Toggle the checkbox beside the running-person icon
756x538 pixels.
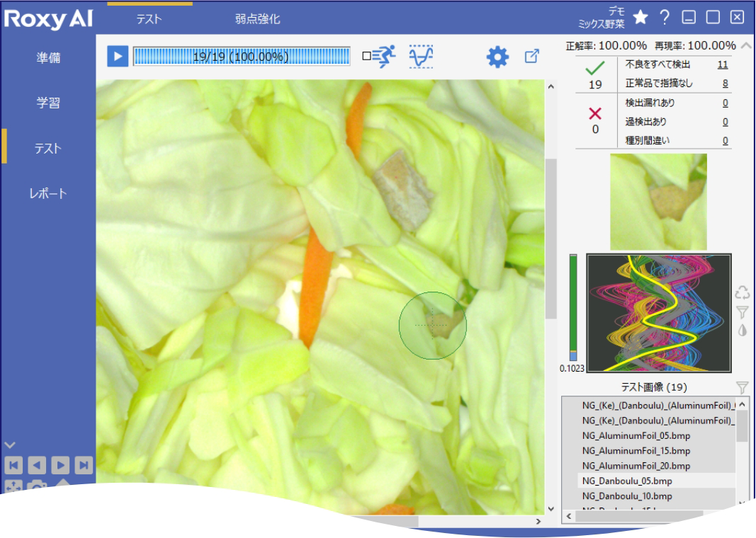click(366, 57)
